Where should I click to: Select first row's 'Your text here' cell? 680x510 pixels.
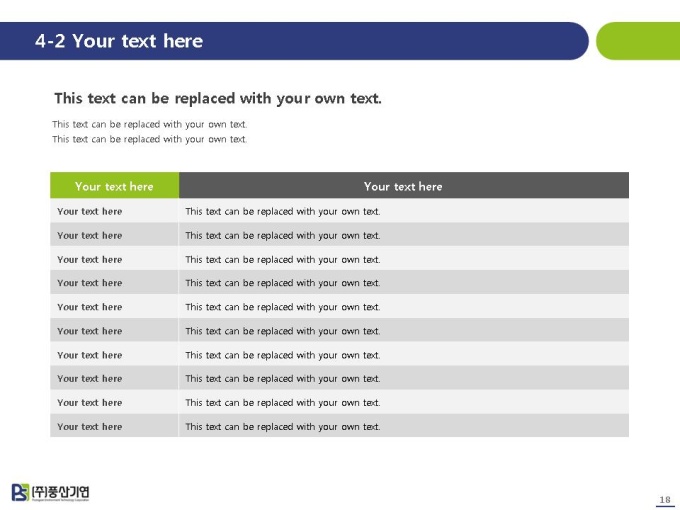pyautogui.click(x=114, y=211)
